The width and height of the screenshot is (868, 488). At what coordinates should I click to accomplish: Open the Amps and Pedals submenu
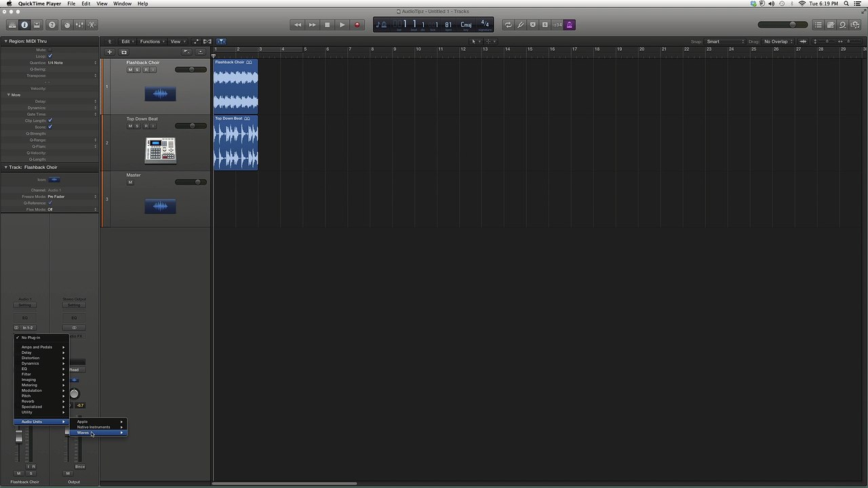click(41, 347)
